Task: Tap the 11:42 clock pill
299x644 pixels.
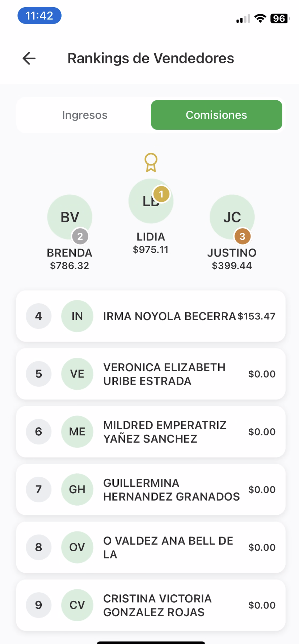Action: [x=39, y=16]
